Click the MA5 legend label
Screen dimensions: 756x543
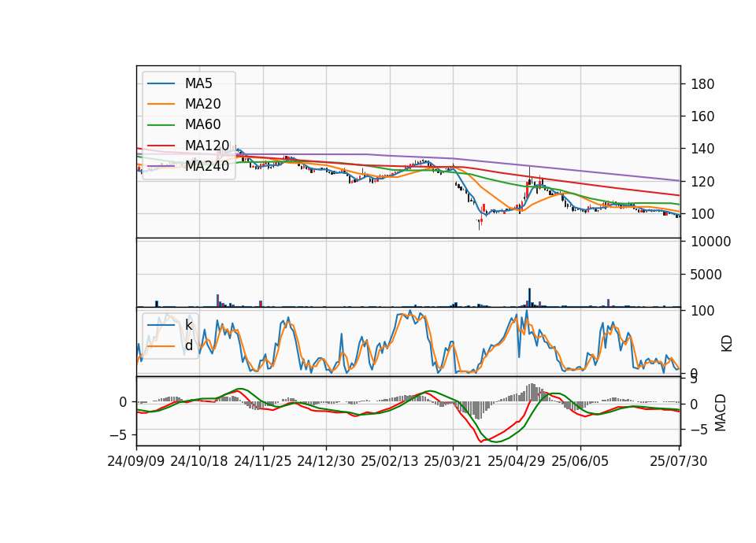pos(198,83)
